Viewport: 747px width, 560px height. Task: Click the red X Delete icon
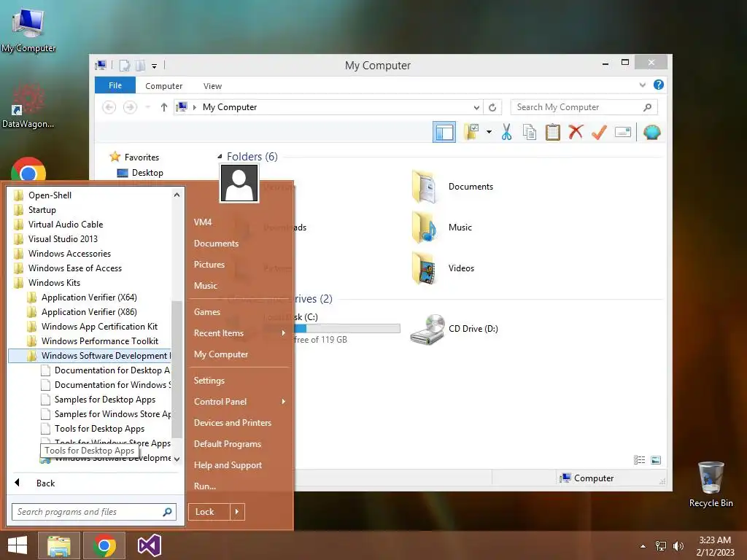[x=576, y=131]
